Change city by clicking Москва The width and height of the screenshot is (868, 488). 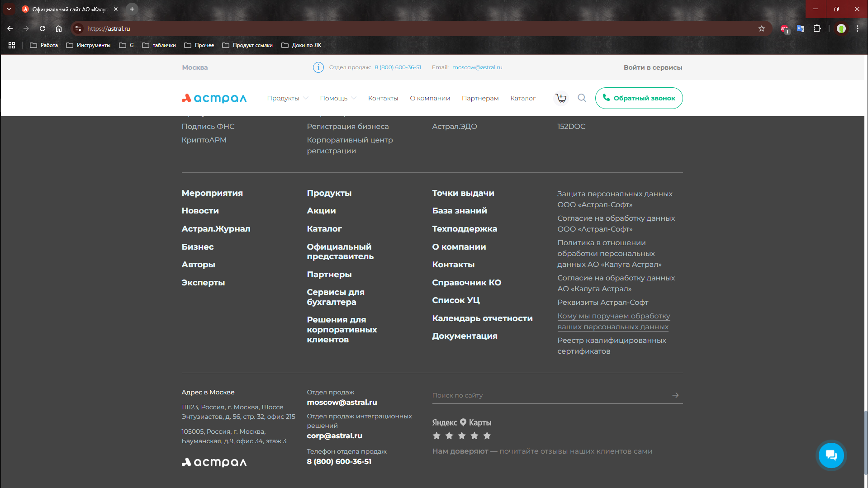pyautogui.click(x=195, y=67)
